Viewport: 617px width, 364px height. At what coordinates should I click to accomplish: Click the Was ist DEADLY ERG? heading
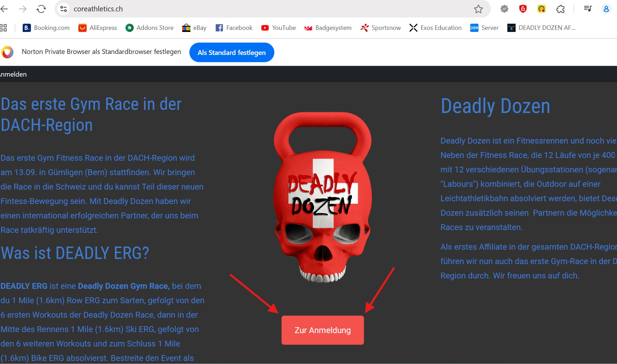(75, 253)
